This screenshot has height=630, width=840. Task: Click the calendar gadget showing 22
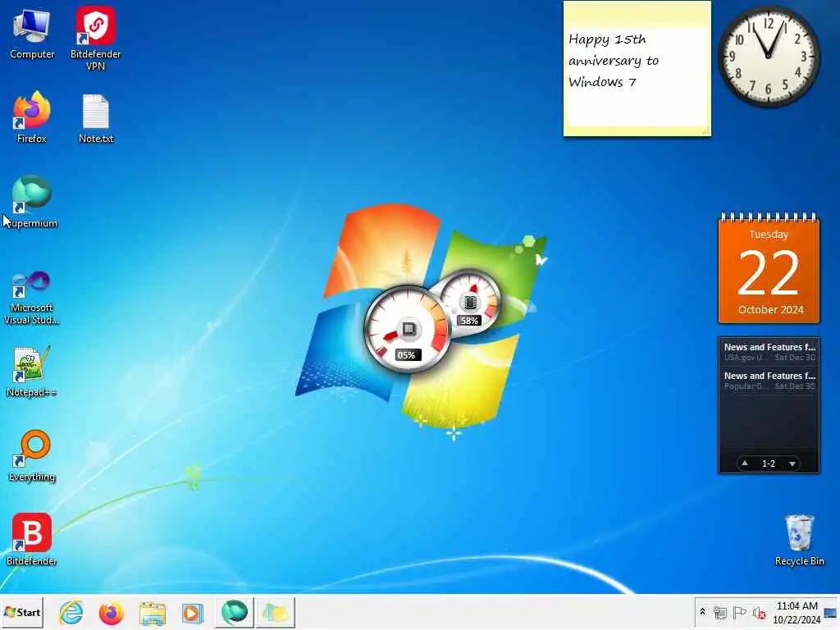click(x=769, y=269)
